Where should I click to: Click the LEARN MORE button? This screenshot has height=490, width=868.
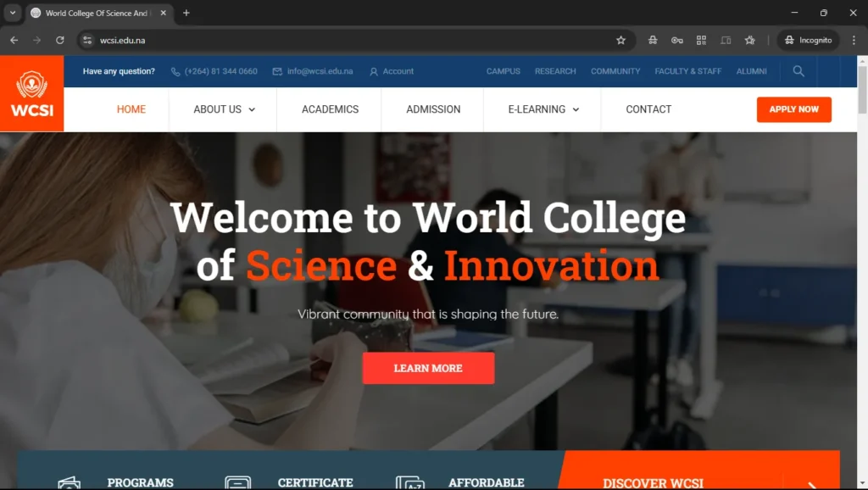(428, 368)
